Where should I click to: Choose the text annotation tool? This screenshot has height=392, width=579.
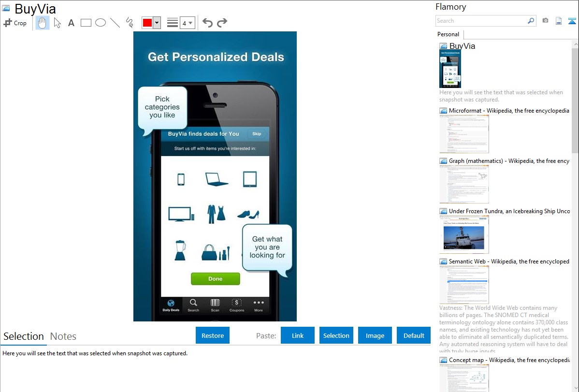(x=71, y=23)
